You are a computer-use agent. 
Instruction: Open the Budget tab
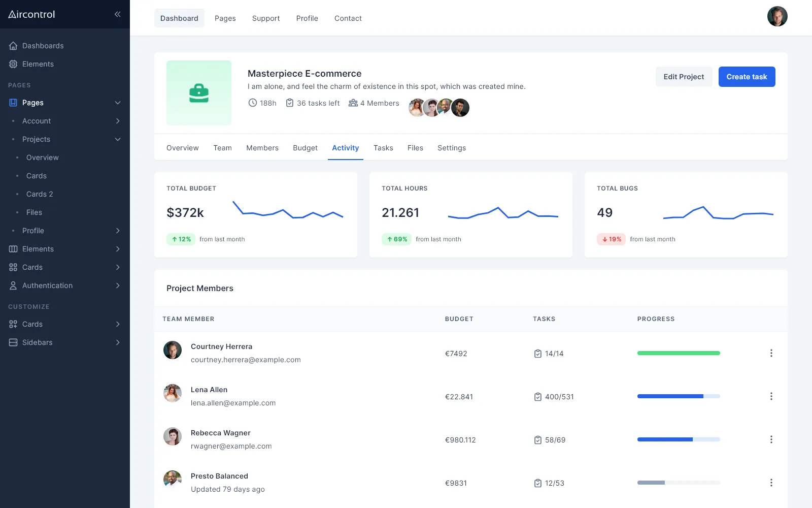click(305, 148)
